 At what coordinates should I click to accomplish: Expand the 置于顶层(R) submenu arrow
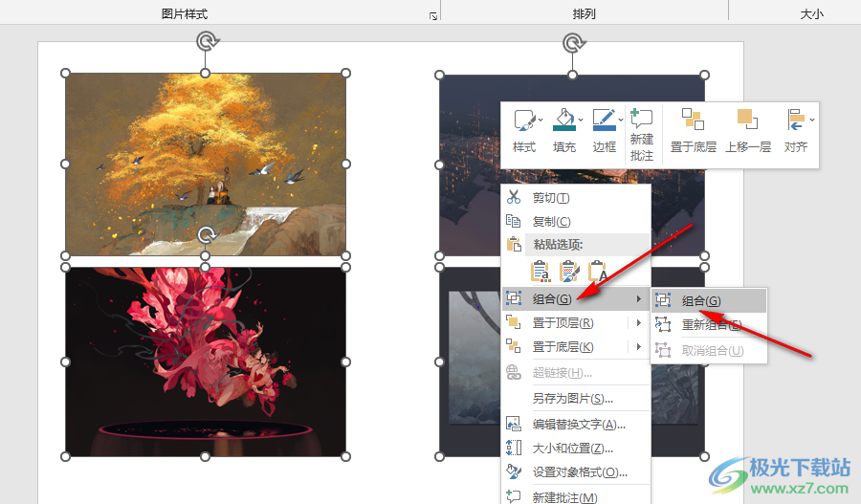[639, 323]
